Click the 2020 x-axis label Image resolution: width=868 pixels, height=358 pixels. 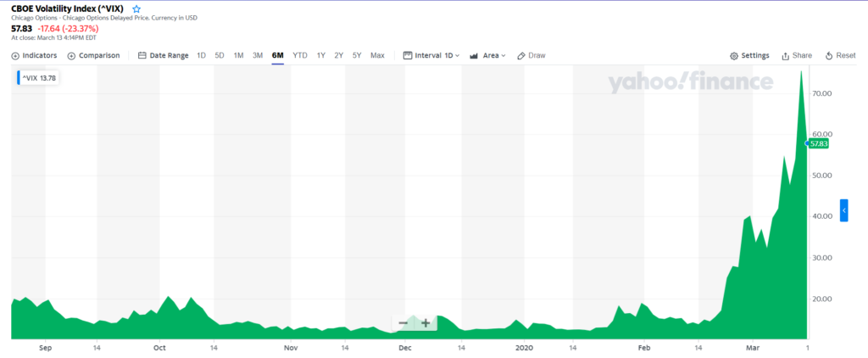coord(524,348)
